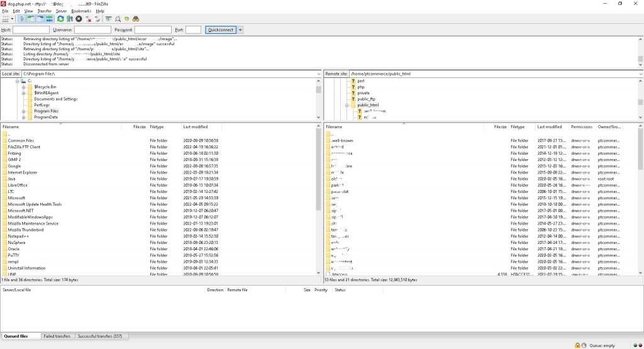Toggle processing of the transfer queue
644x349 pixels.
pos(70,19)
